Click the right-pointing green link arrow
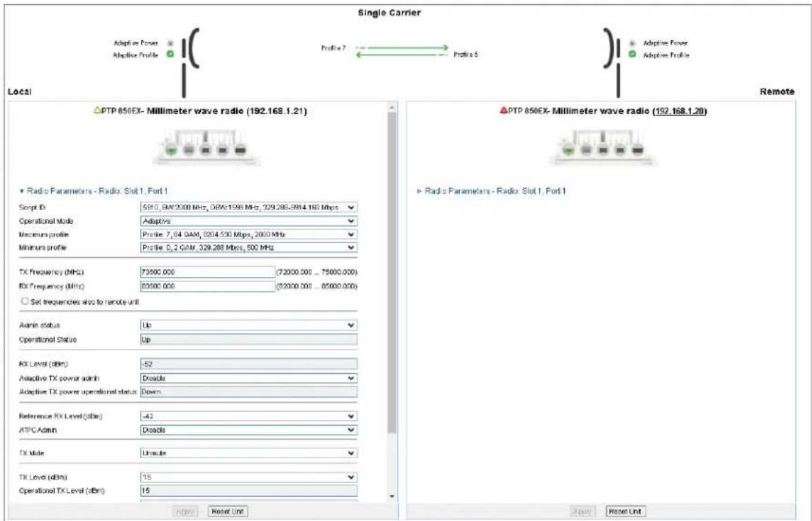812x521 pixels. pos(402,48)
